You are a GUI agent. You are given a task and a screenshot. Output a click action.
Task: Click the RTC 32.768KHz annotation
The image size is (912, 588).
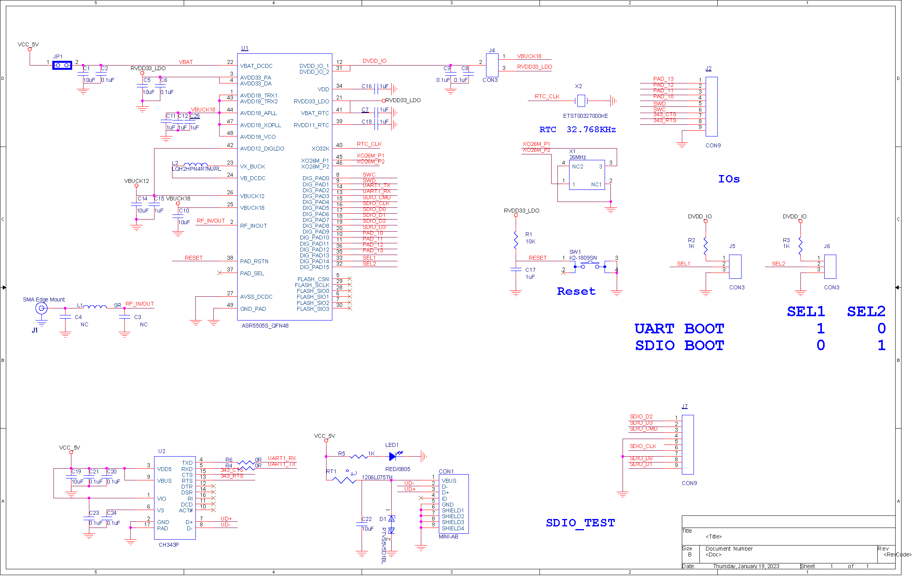point(577,129)
